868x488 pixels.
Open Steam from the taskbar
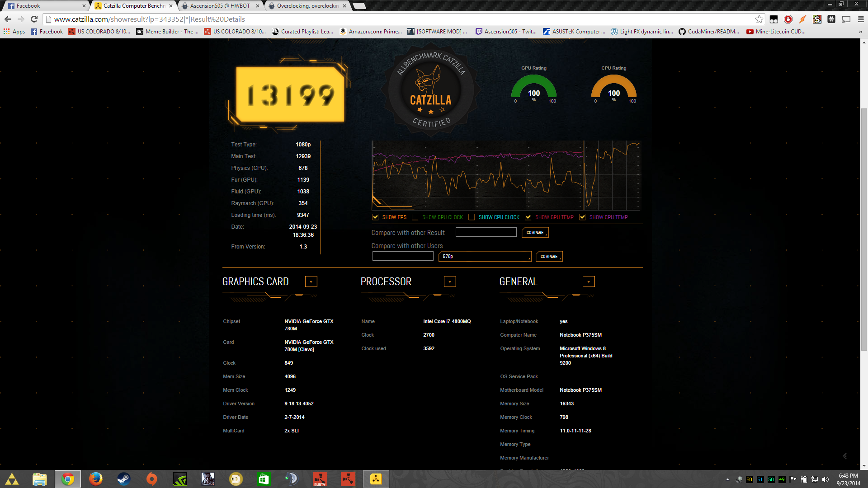[x=123, y=479]
